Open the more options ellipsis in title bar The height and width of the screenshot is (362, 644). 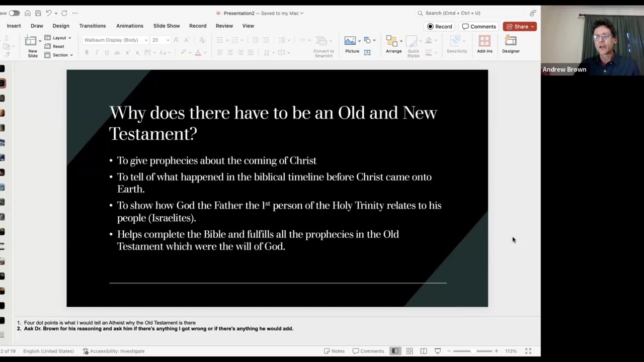coord(75,13)
